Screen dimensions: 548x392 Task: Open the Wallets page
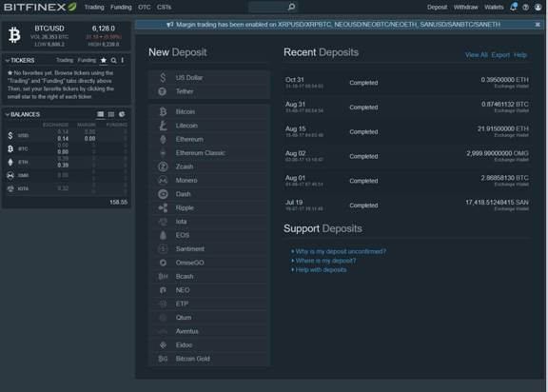point(494,7)
